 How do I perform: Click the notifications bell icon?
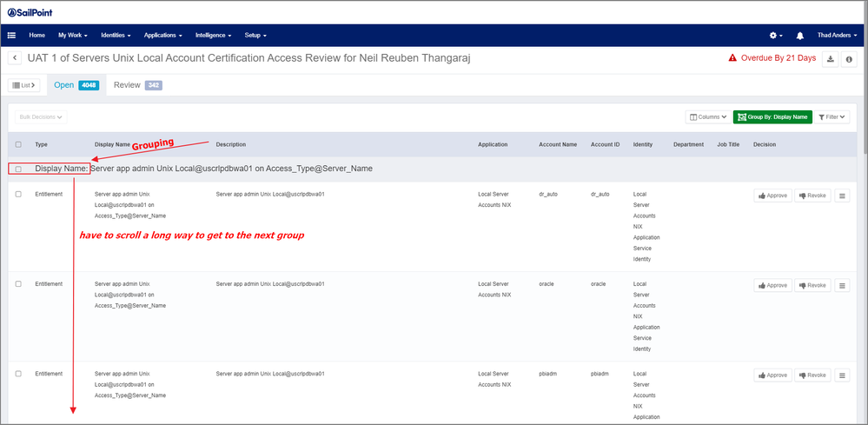coord(799,36)
